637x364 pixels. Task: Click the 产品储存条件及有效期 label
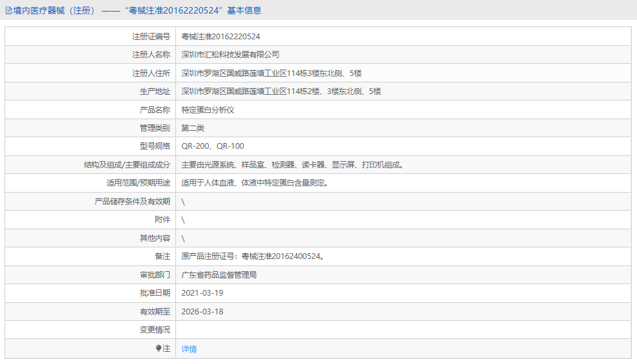132,202
